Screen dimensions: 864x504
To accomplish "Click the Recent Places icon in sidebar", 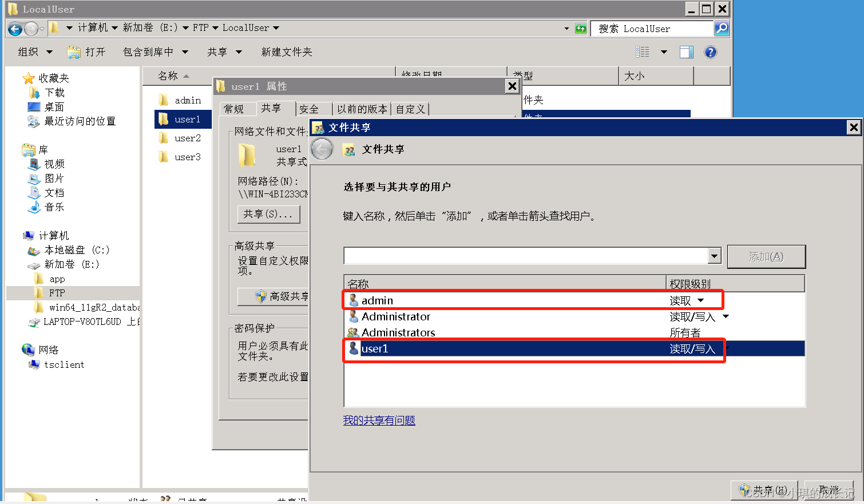I will pos(34,121).
